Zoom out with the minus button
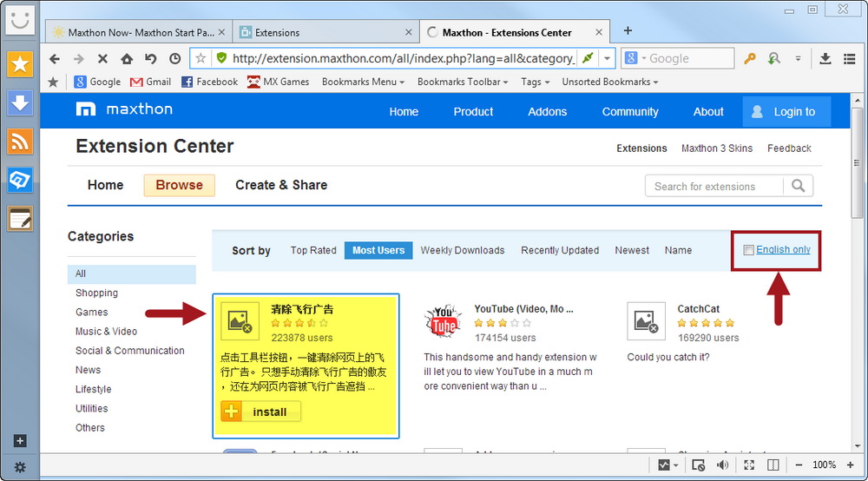Image resolution: width=868 pixels, height=481 pixels. [799, 465]
